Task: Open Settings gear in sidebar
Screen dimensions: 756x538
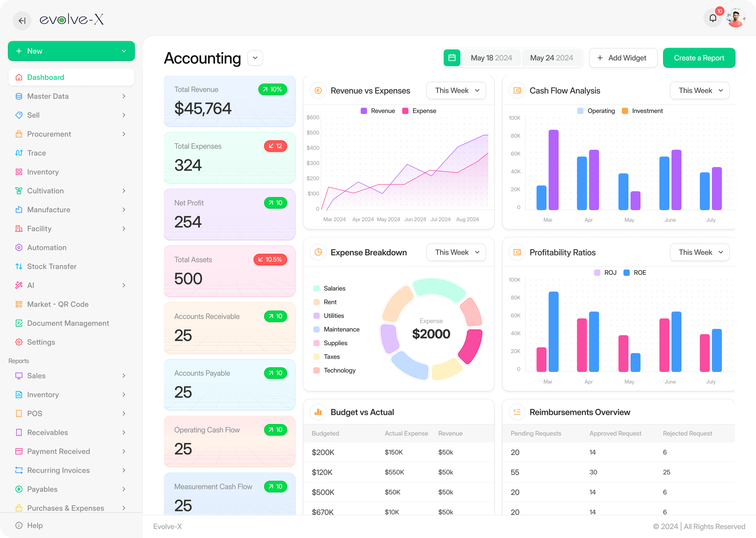Action: point(19,342)
